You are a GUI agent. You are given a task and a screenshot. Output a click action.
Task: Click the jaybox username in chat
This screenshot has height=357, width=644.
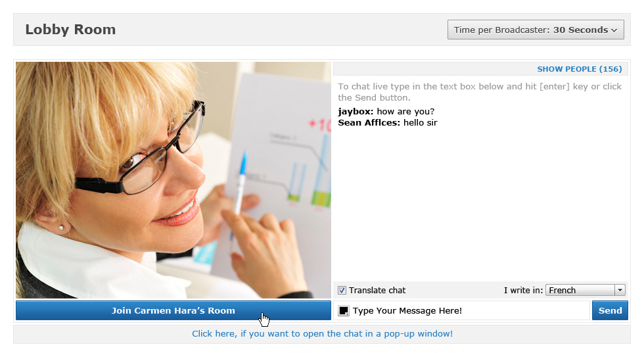pyautogui.click(x=356, y=112)
